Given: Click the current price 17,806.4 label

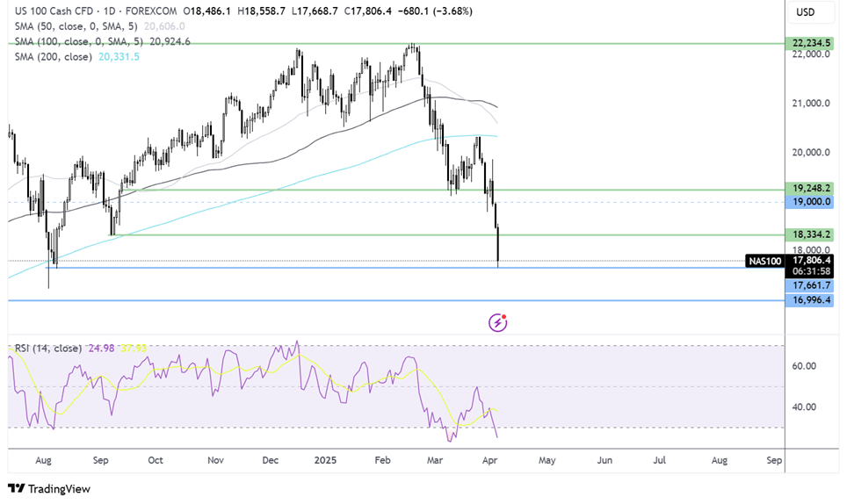Looking at the screenshot, I should tap(812, 260).
